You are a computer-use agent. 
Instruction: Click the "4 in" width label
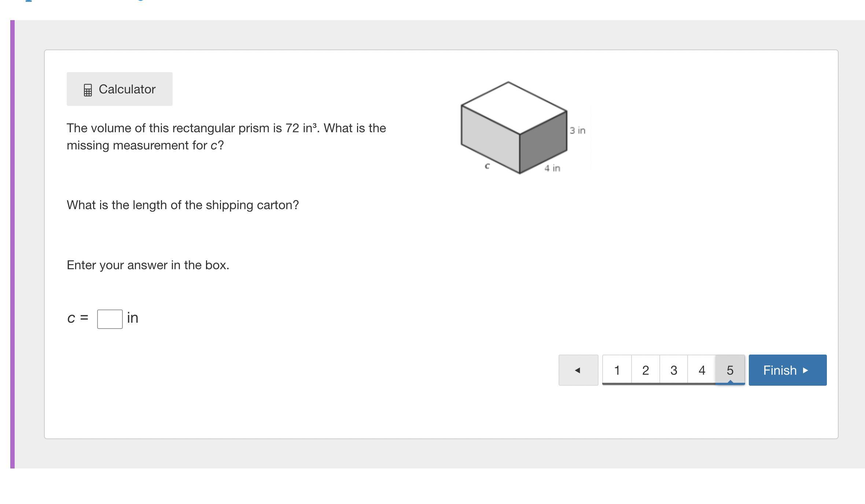[x=552, y=168]
